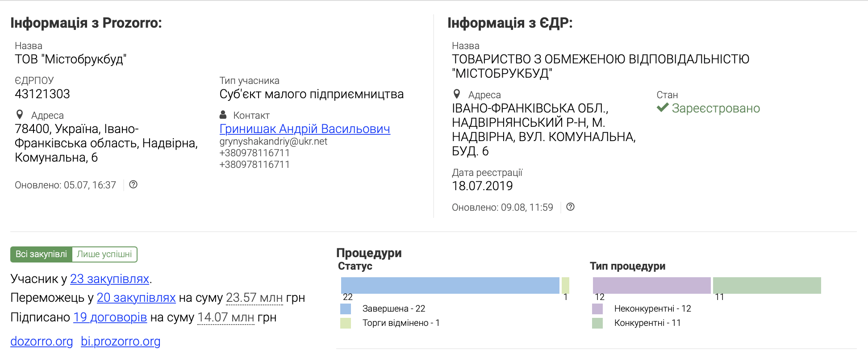The width and height of the screenshot is (868, 350).
Task: Click the Торги відмінено legend swatch
Action: (346, 323)
